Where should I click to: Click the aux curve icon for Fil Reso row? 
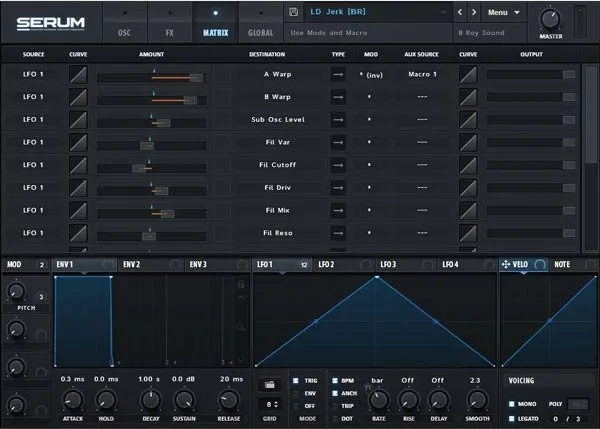pos(468,233)
